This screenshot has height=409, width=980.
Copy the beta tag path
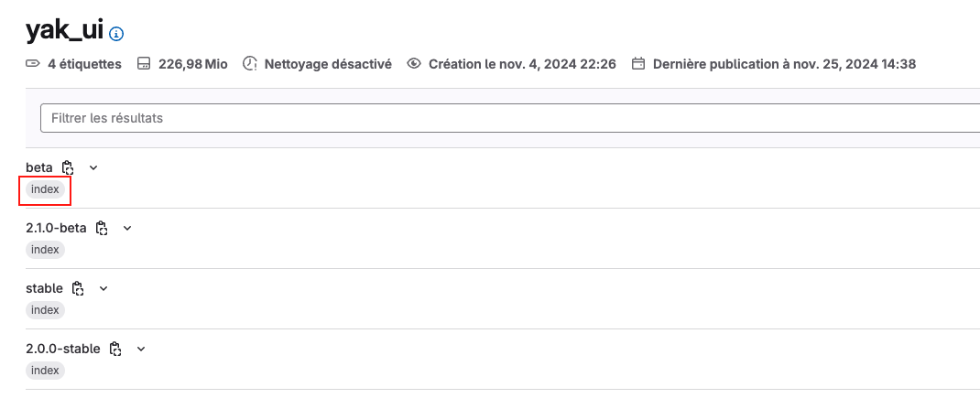[x=68, y=167]
